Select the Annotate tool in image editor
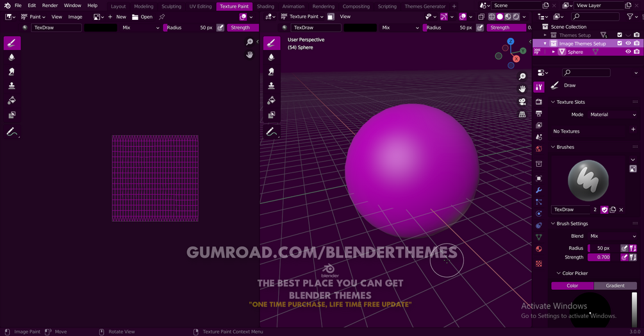This screenshot has width=644, height=336. (x=12, y=132)
